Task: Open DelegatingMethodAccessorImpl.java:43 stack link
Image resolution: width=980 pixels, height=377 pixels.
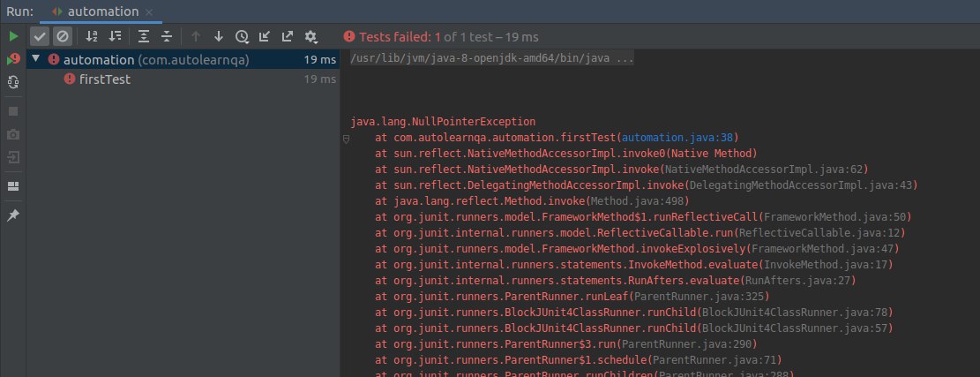Action: (801, 185)
